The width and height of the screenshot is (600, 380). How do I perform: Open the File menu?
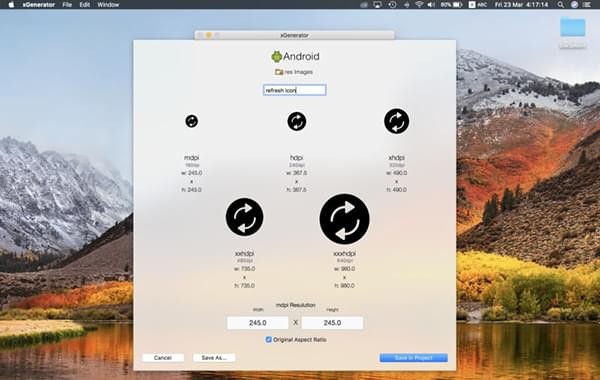(67, 5)
